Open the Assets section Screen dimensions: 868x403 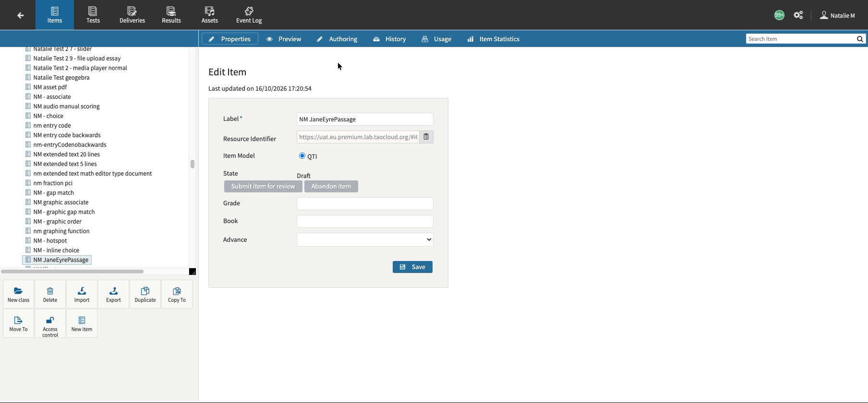pos(209,15)
